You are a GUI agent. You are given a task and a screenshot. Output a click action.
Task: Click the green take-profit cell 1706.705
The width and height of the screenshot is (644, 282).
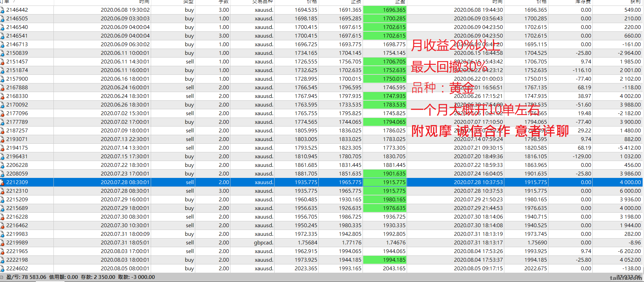[385, 62]
